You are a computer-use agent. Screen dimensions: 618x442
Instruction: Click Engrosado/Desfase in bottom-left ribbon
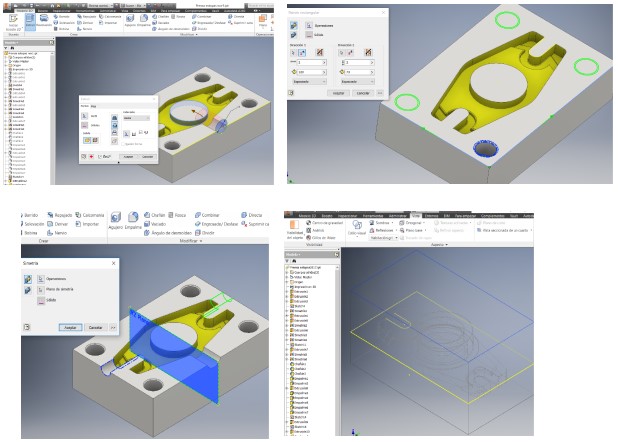point(216,224)
